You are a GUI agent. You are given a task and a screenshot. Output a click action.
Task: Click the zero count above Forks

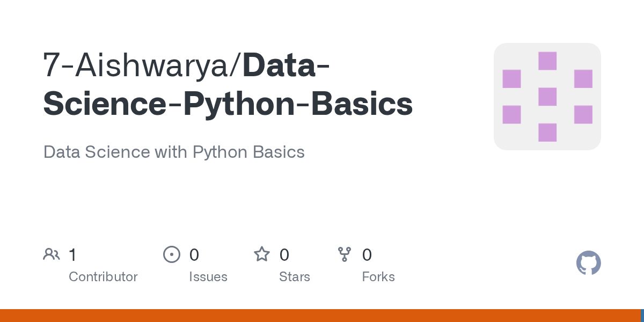[x=367, y=254]
